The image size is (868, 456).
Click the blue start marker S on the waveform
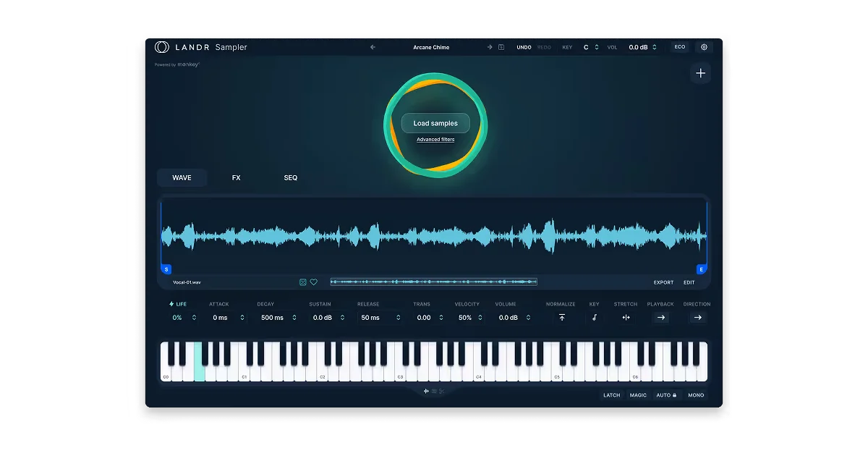click(166, 269)
